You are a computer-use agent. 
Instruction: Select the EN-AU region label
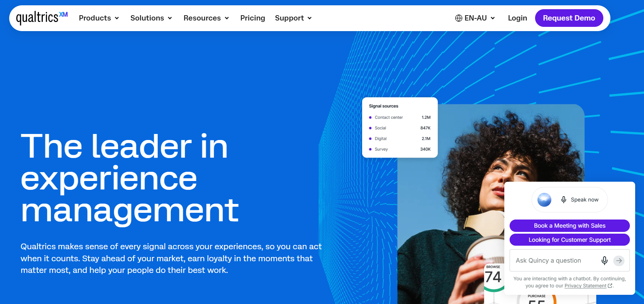tap(476, 18)
